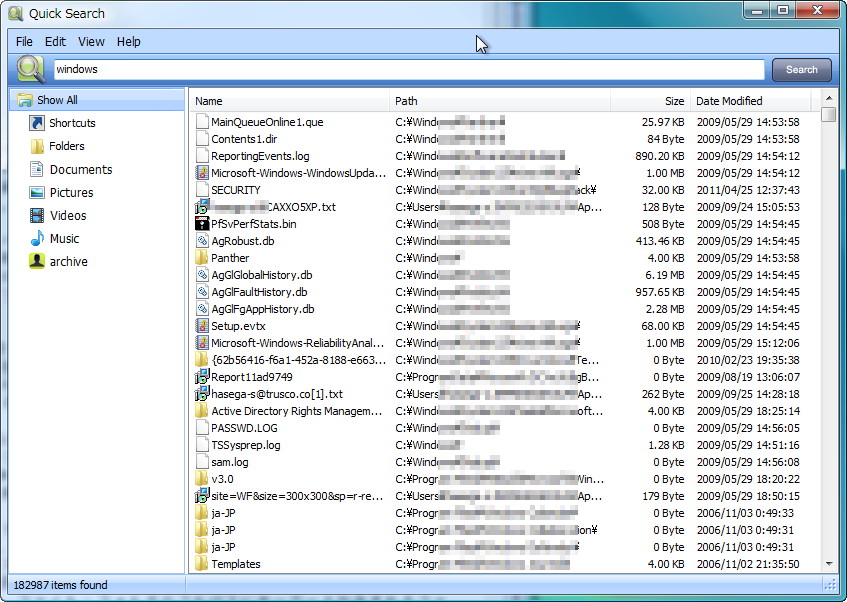Click the file icon for SECURITY
Viewport: 847px width, 602px height.
pyautogui.click(x=202, y=190)
